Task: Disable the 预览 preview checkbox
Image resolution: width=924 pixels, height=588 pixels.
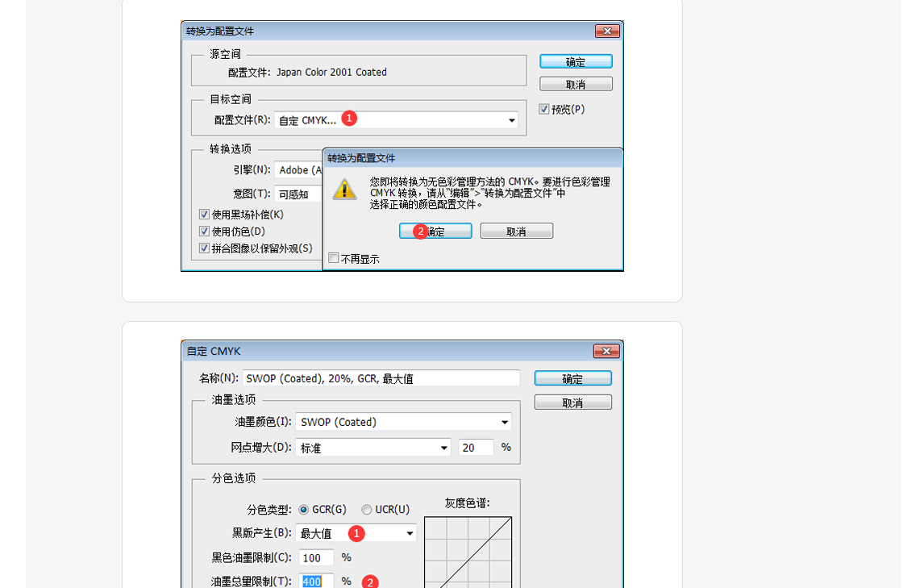Action: (x=544, y=109)
